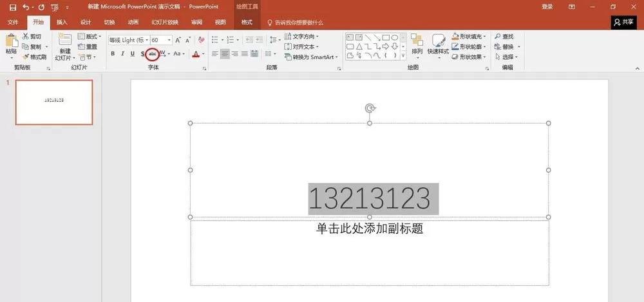This screenshot has width=644, height=302.
Task: Pick the oval shape in the gallery
Action: 395,37
